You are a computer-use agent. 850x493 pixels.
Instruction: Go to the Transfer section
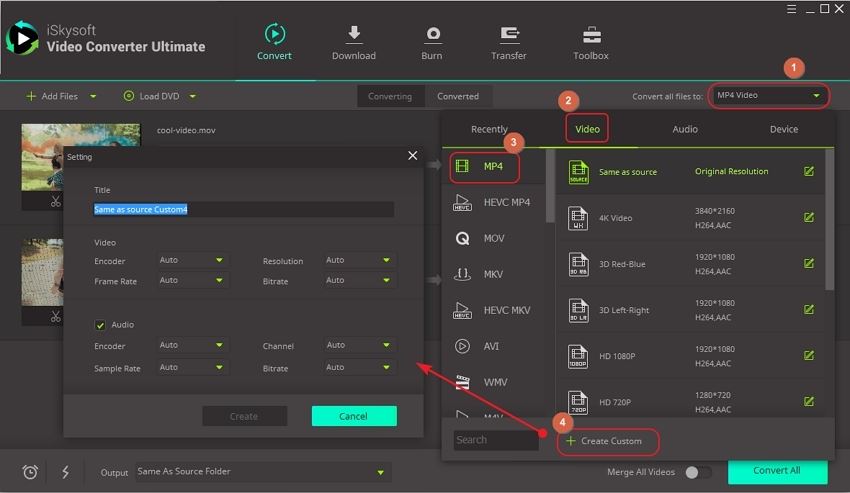click(x=509, y=36)
